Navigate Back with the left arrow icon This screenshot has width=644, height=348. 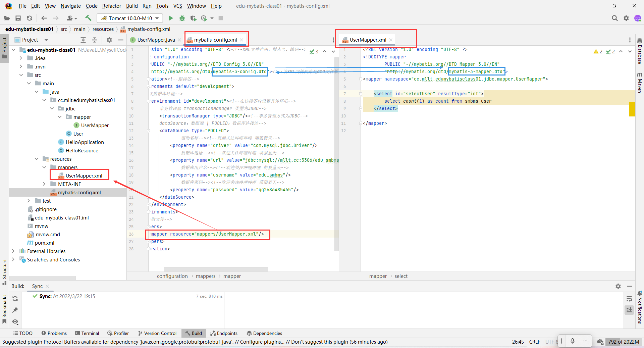coord(44,18)
